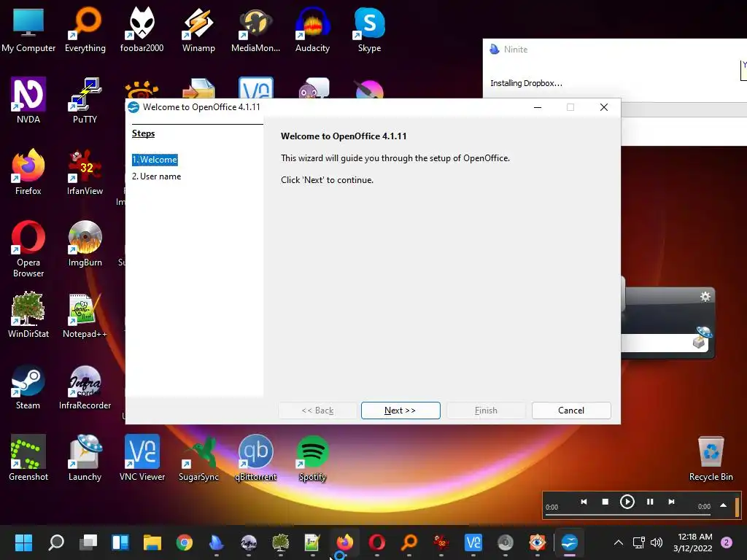Select WinDirStat desktop icon

28,315
